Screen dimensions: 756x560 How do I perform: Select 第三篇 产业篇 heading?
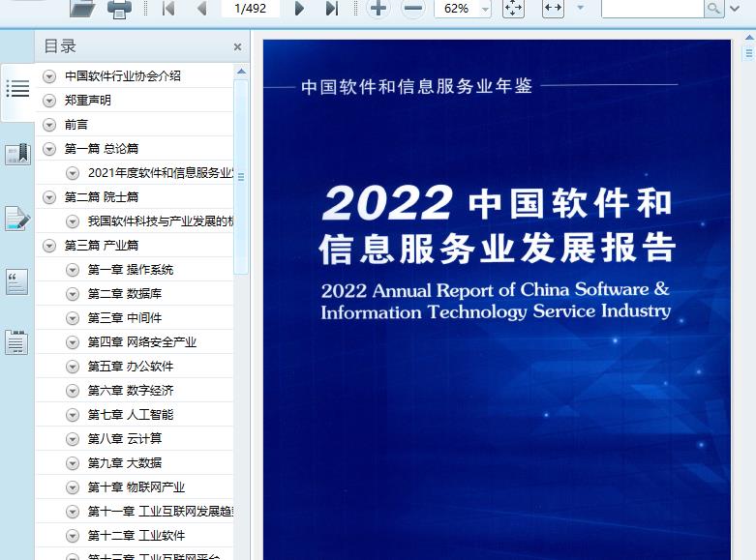coord(102,246)
